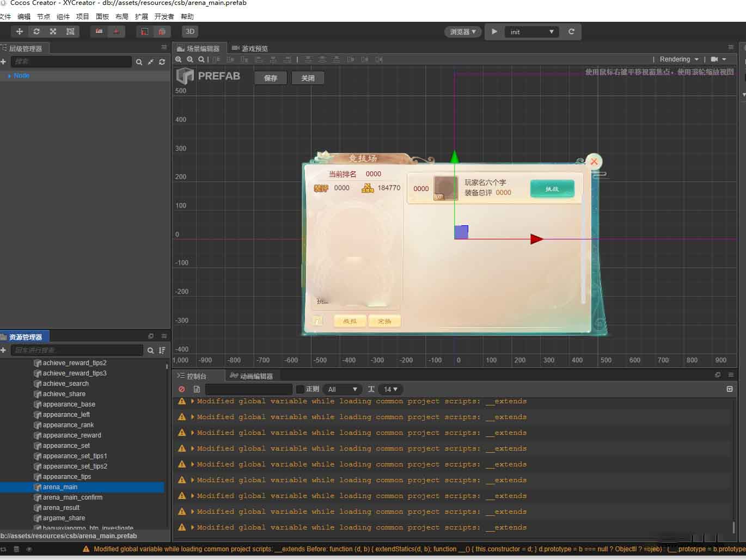Screen dimensions: 746x560
Task: Open the All log level dropdown
Action: (x=343, y=389)
